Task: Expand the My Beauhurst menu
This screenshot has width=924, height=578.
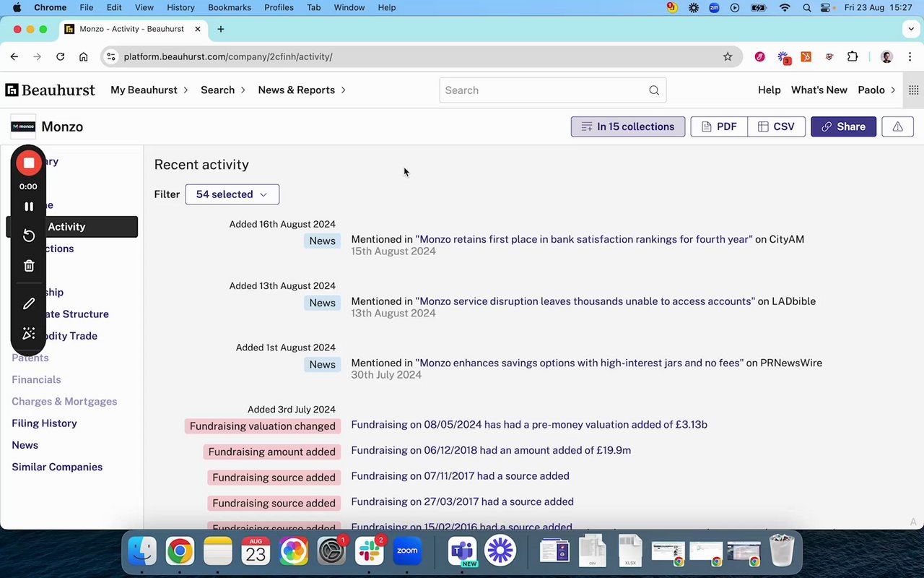Action: click(x=149, y=90)
